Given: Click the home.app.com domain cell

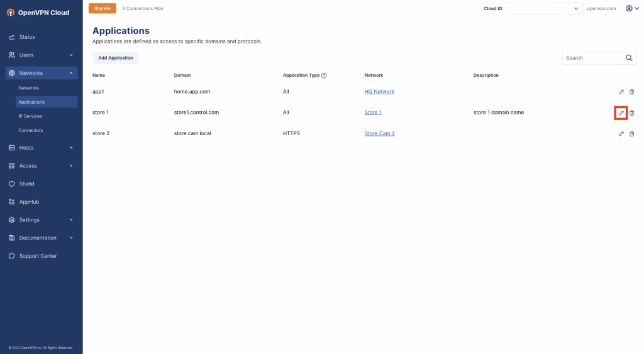Looking at the screenshot, I should click(192, 92).
